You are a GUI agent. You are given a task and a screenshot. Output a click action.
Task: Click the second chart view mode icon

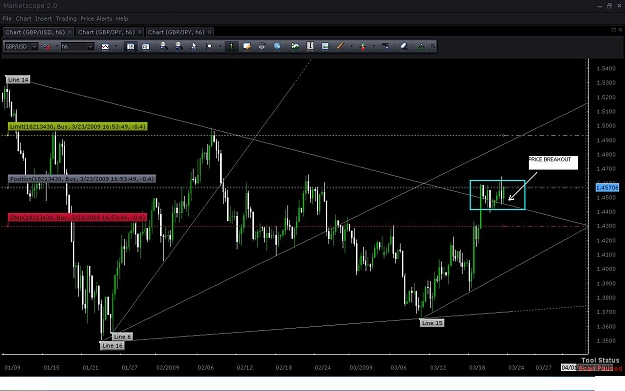pyautogui.click(x=145, y=47)
